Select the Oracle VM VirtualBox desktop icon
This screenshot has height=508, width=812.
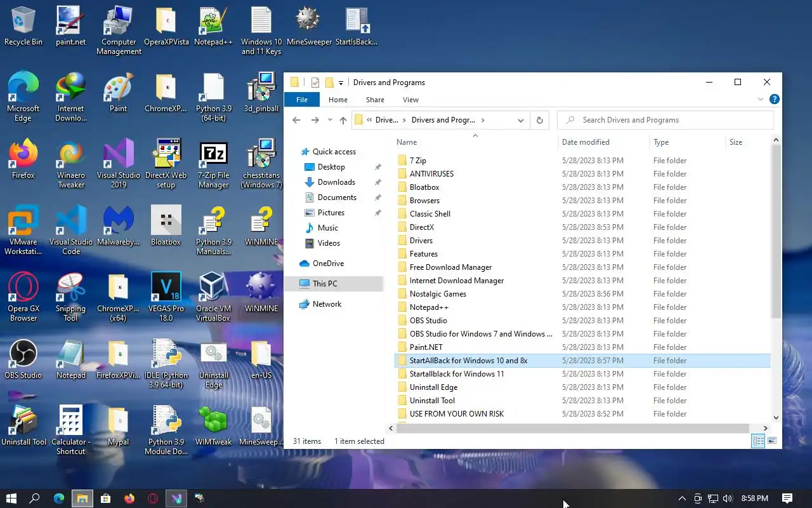click(x=214, y=297)
